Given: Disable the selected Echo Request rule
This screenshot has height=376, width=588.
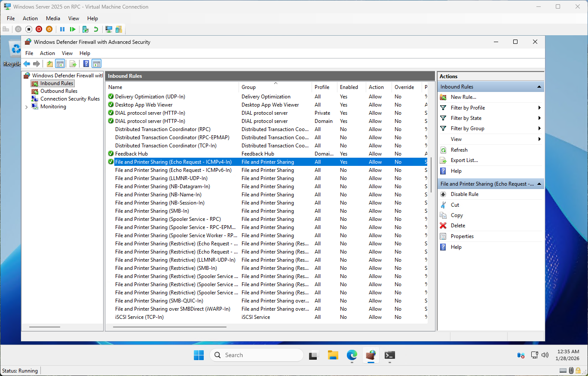Looking at the screenshot, I should (x=464, y=194).
